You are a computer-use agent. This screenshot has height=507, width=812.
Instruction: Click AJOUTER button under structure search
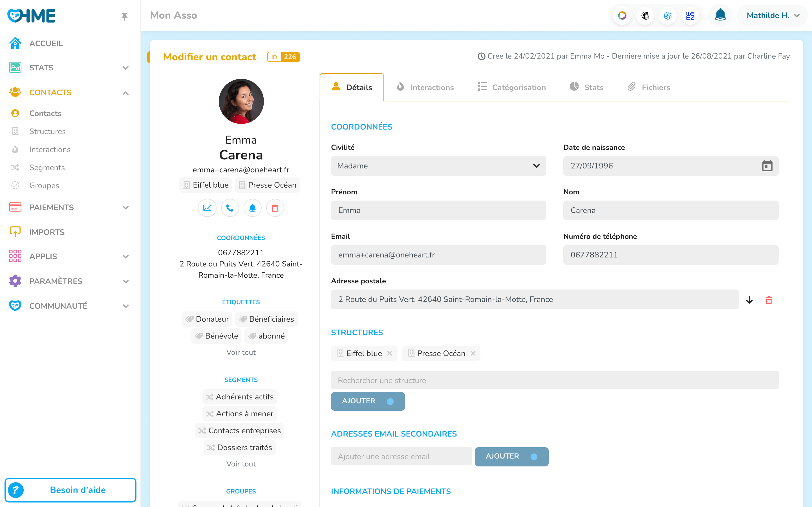(x=367, y=401)
